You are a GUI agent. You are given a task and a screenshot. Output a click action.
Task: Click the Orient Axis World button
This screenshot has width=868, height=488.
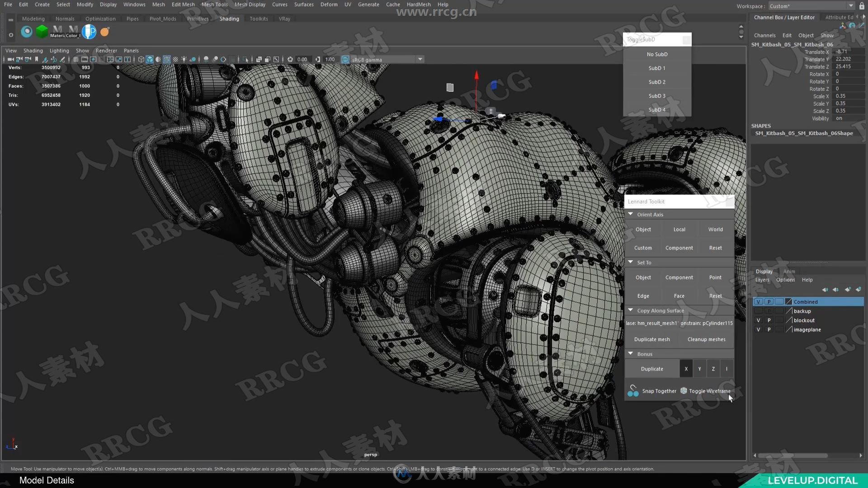[x=715, y=229]
